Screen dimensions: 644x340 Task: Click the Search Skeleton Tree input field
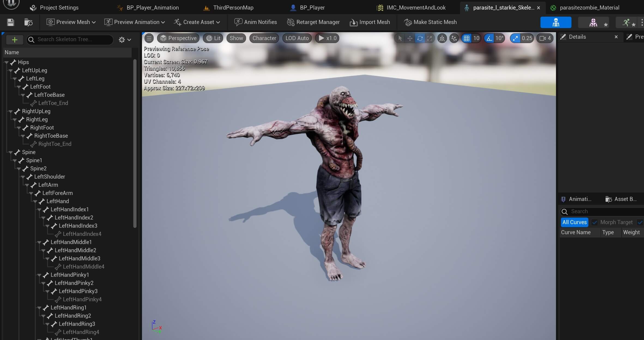point(70,40)
